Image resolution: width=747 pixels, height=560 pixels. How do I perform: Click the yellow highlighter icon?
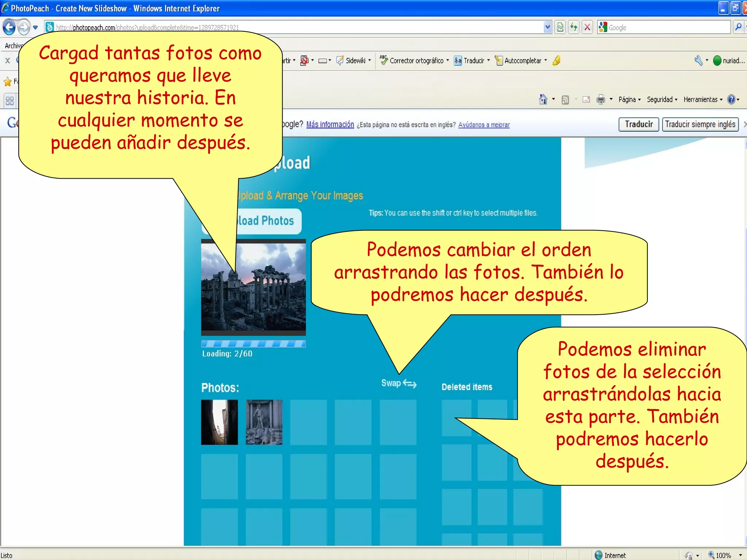click(x=556, y=61)
